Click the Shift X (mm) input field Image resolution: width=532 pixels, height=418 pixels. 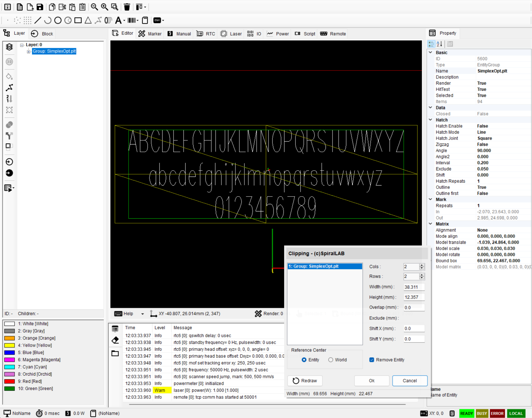[x=414, y=328]
